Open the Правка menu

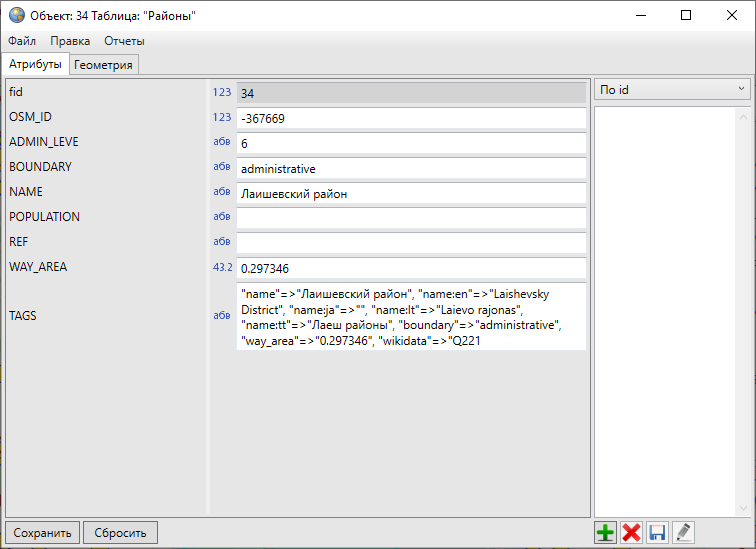[x=70, y=41]
